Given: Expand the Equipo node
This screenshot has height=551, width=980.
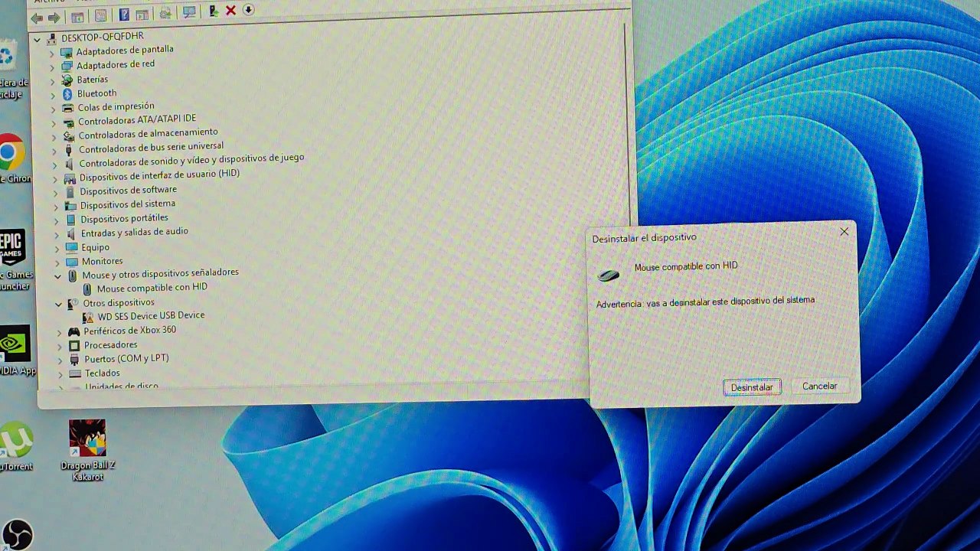Looking at the screenshot, I should [57, 249].
